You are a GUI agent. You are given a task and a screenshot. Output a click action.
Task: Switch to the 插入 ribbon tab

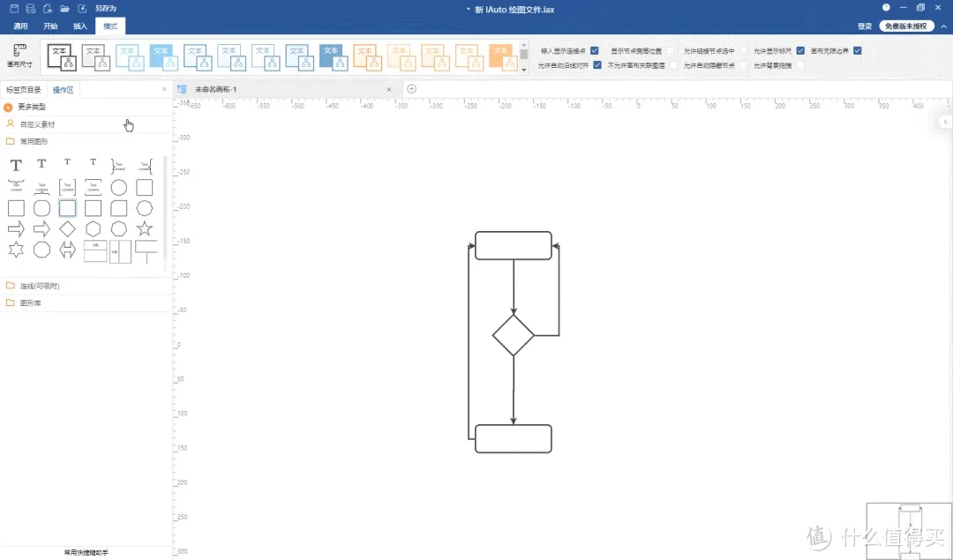pos(80,26)
